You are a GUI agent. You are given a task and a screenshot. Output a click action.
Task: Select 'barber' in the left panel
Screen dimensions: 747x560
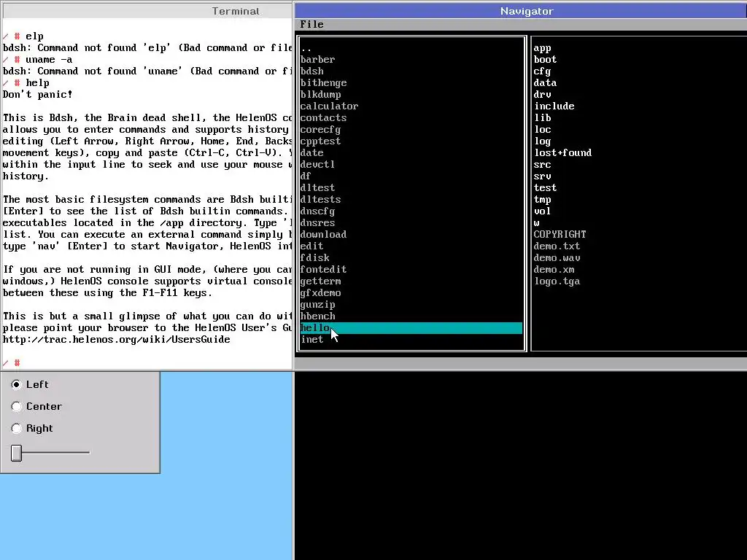(318, 60)
